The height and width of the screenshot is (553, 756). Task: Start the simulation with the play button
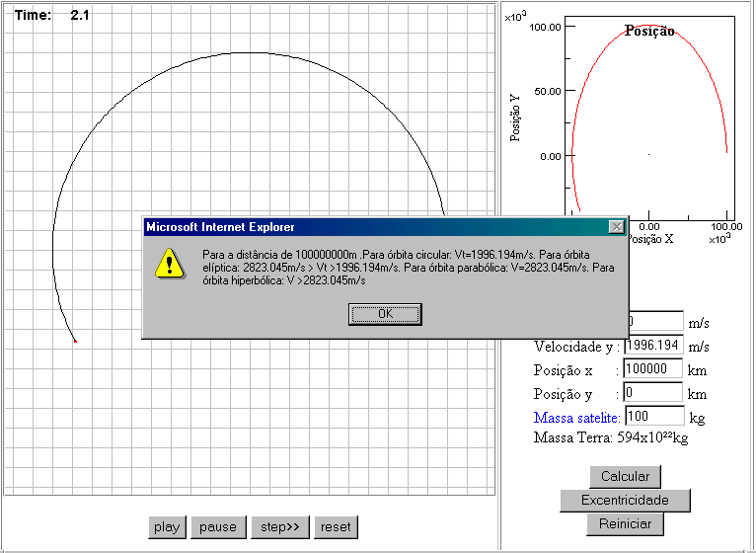coord(167,527)
